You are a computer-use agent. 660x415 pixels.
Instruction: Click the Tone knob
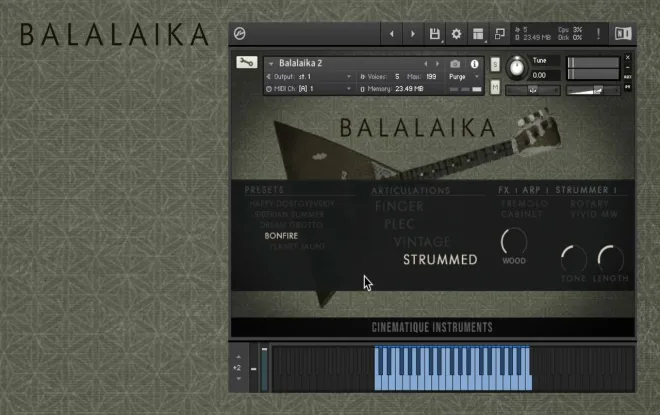click(x=574, y=259)
